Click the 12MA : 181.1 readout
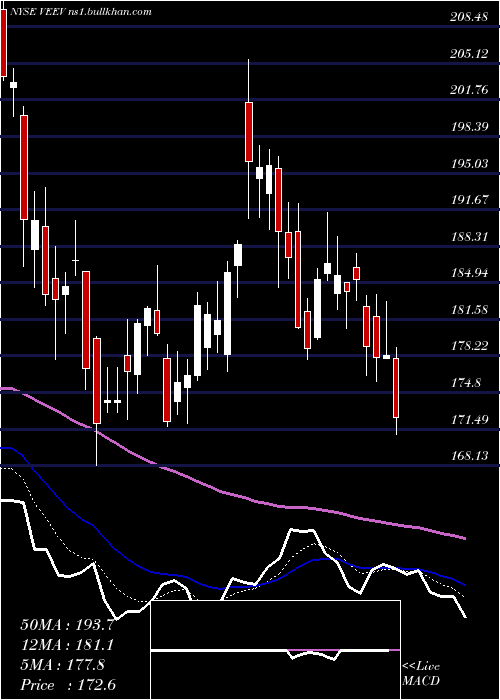Viewport: 500px width, 700px height. (x=67, y=645)
